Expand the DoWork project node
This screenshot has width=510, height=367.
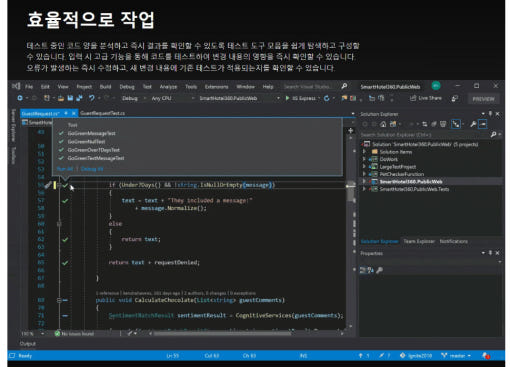pyautogui.click(x=364, y=159)
